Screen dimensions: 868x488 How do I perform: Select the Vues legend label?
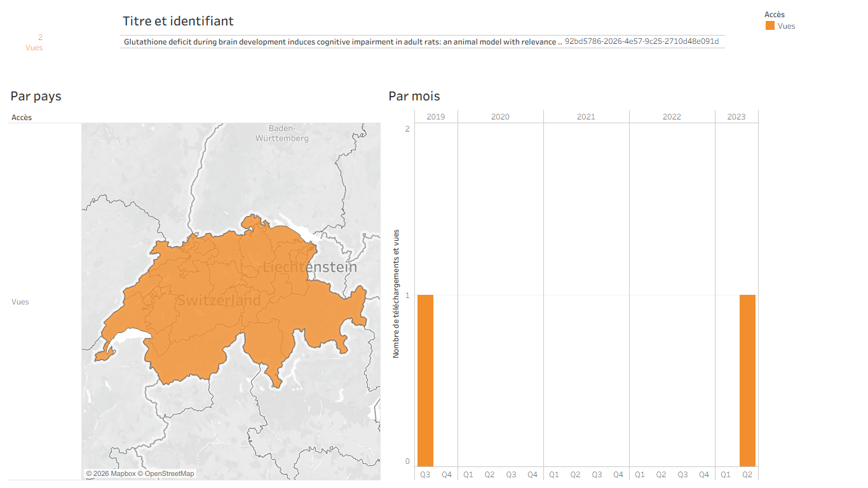tap(787, 26)
